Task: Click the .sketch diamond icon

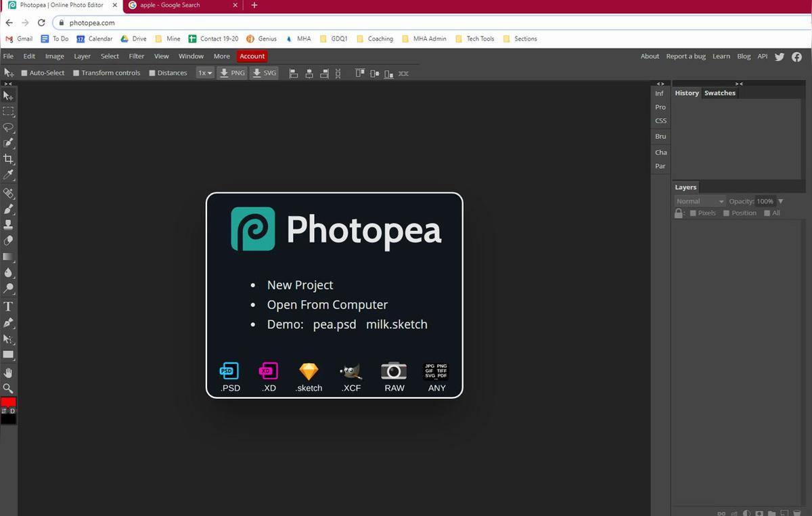Action: 309,371
